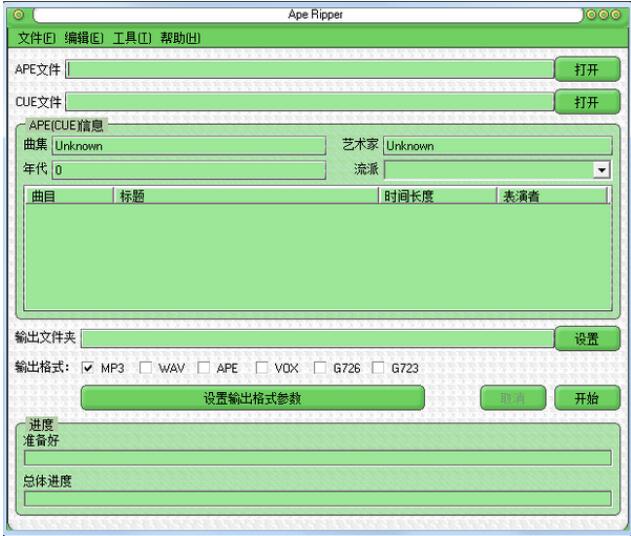631x536 pixels.
Task: Enable the G726 output format checkbox
Action: (320, 368)
